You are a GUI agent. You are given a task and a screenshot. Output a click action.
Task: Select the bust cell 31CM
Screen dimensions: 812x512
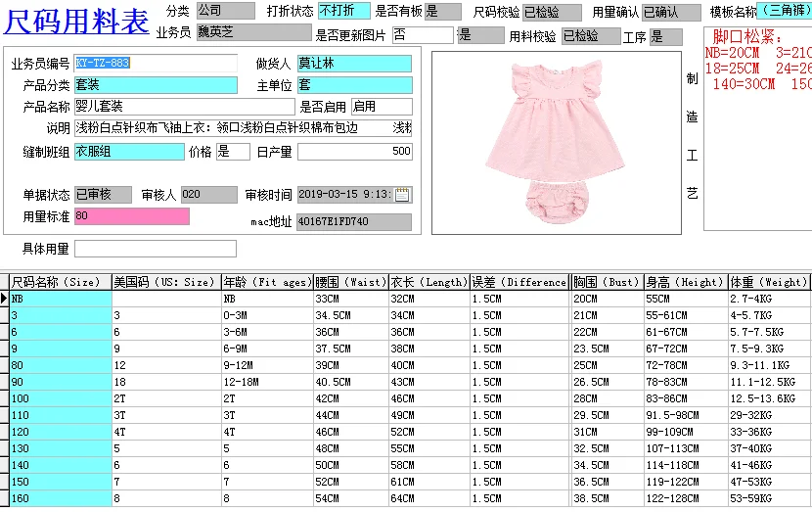tap(607, 432)
